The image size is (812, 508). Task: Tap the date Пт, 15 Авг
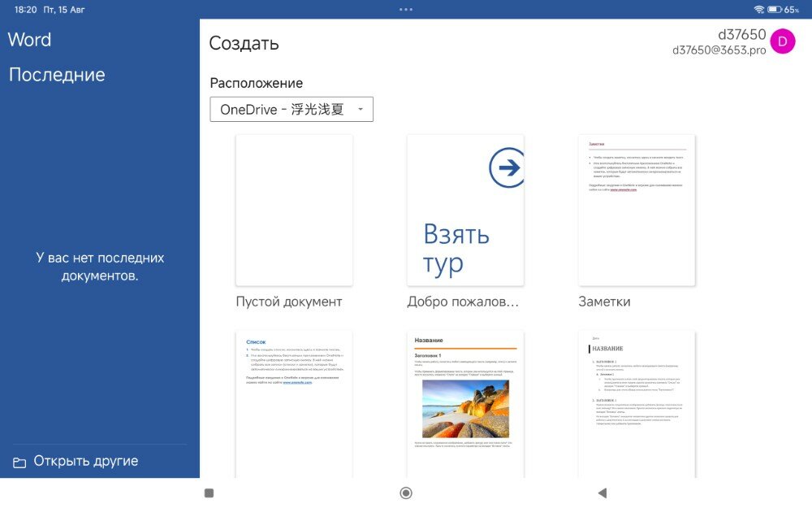(64, 9)
